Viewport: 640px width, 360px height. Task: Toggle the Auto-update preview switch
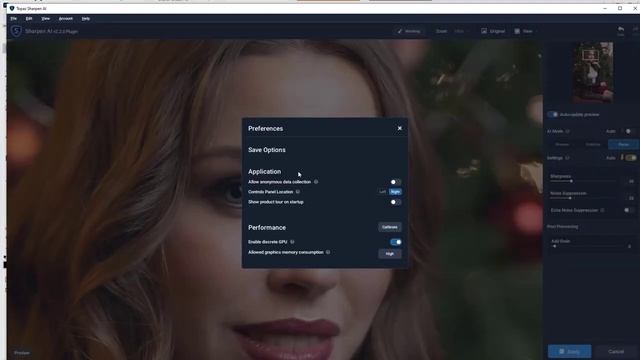pos(553,115)
